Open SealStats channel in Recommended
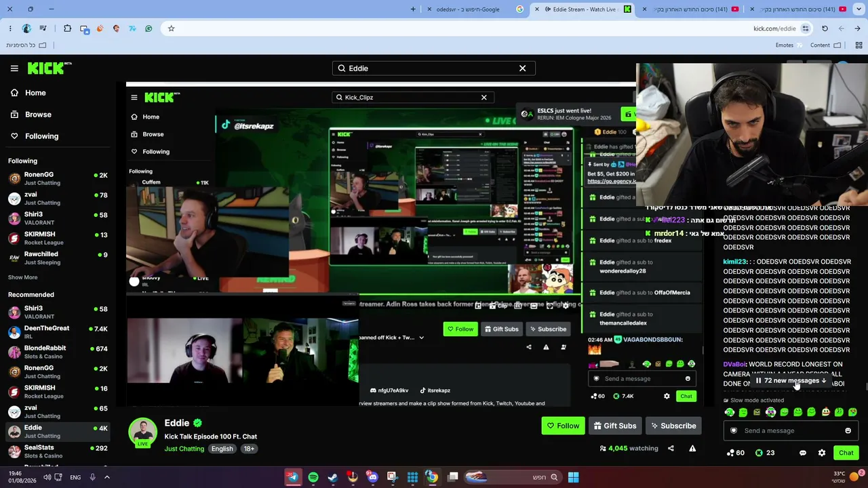The width and height of the screenshot is (868, 488). [x=58, y=451]
